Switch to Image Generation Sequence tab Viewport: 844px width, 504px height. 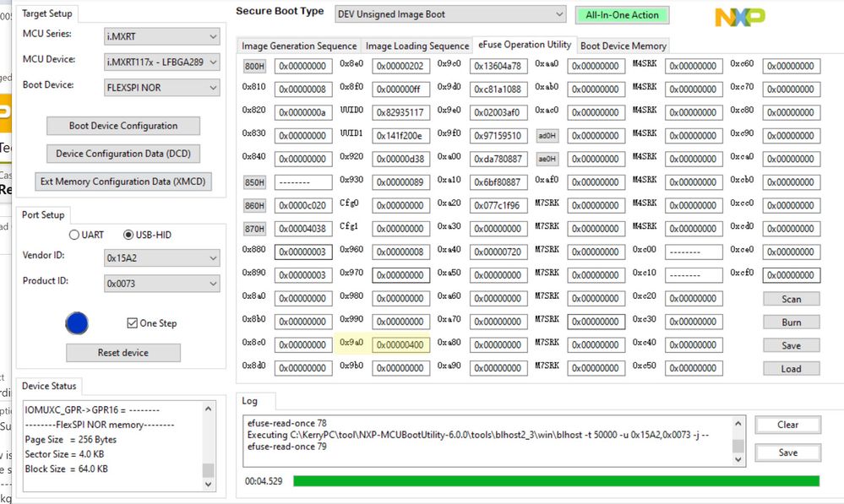click(299, 46)
